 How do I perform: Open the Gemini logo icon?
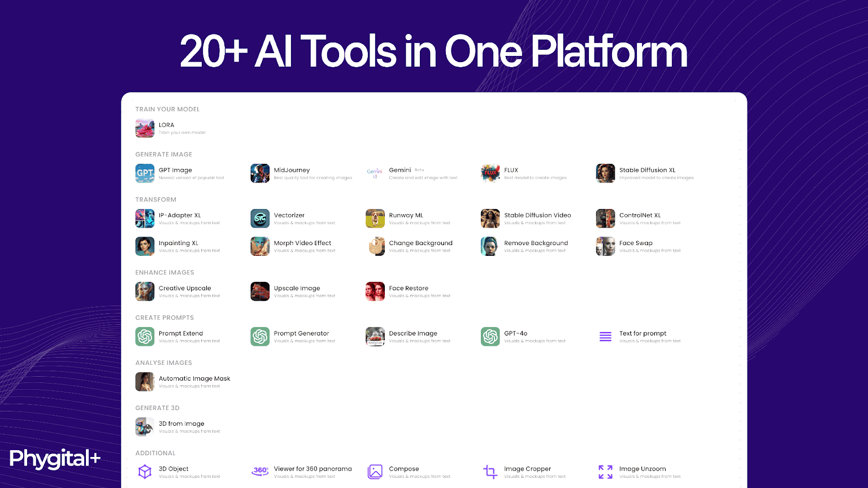[375, 173]
